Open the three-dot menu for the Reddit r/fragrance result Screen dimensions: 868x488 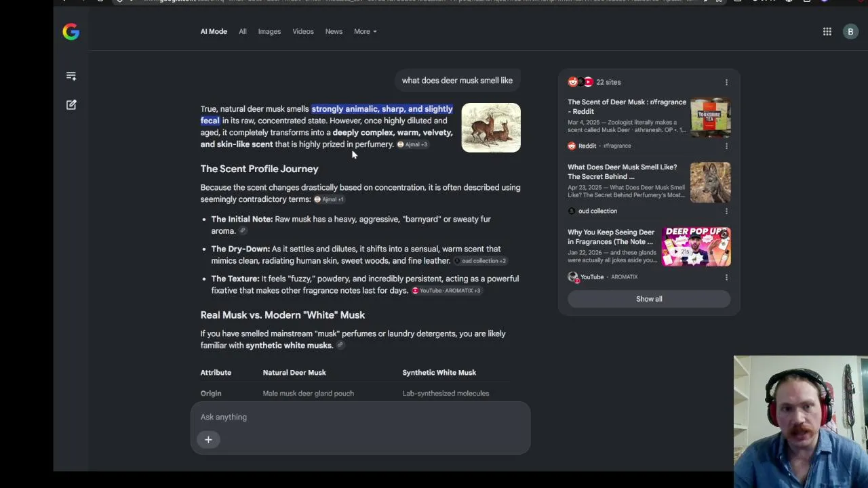[726, 146]
